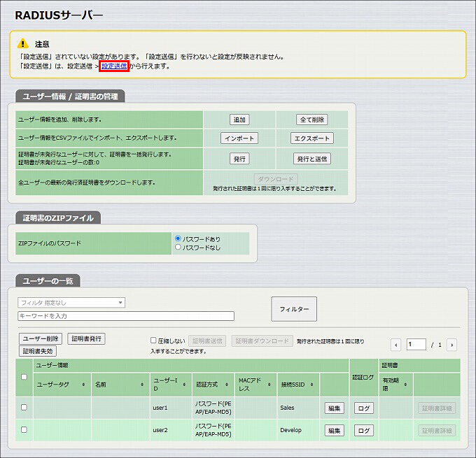Select the パスワードなし radio option
The width and height of the screenshot is (476, 458).
pyautogui.click(x=178, y=248)
